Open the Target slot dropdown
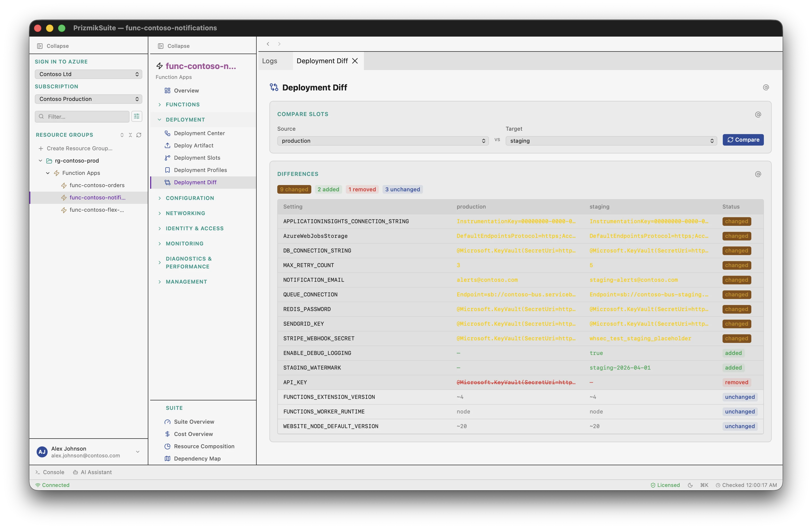The width and height of the screenshot is (812, 529). 611,141
